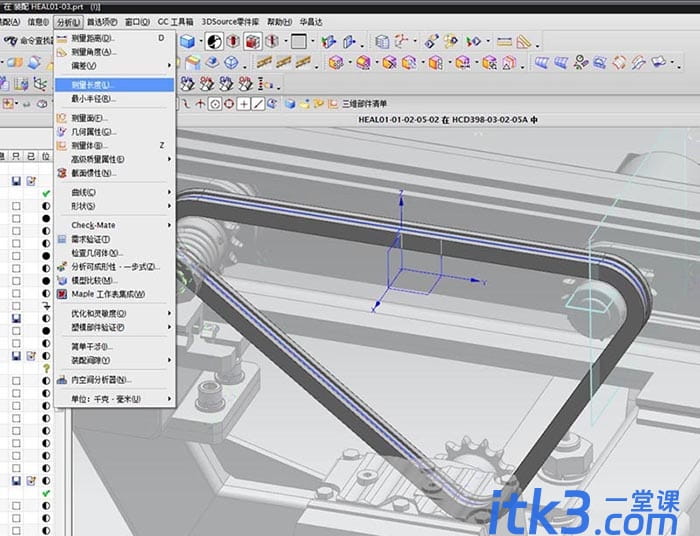The image size is (700, 536).
Task: Open the 命令查找器 command finder
Action: click(x=28, y=41)
